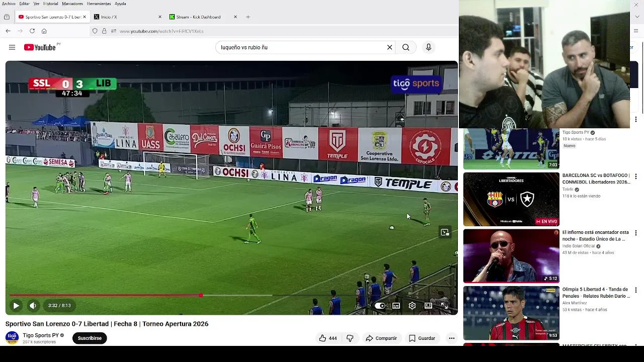Play the paused video
The image size is (644, 362).
[16, 306]
